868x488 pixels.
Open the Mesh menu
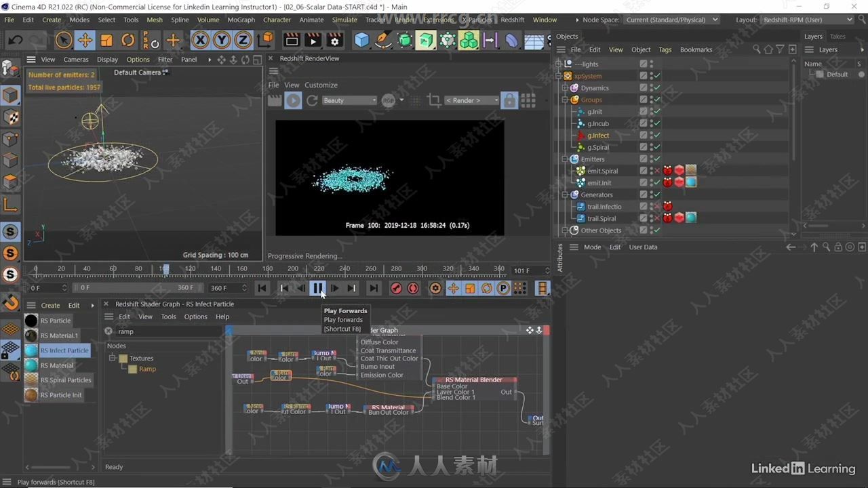tap(155, 20)
